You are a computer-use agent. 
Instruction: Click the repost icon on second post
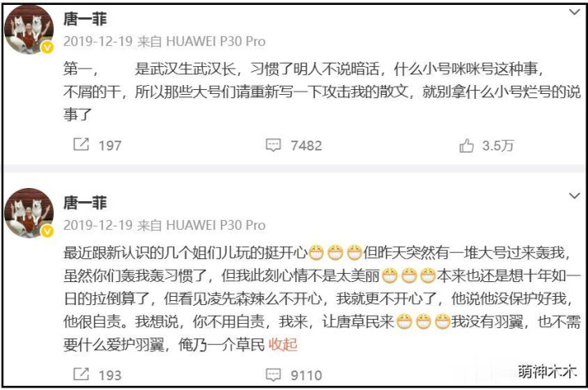[81, 374]
